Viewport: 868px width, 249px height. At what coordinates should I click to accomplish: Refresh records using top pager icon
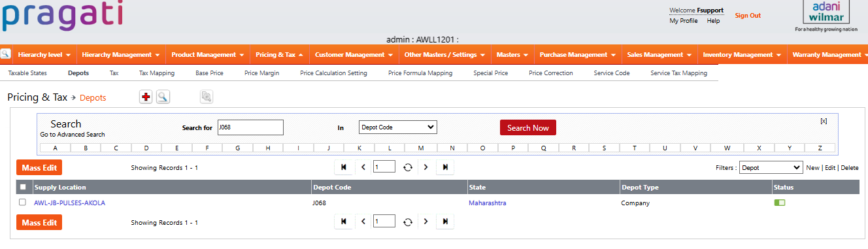(x=408, y=167)
